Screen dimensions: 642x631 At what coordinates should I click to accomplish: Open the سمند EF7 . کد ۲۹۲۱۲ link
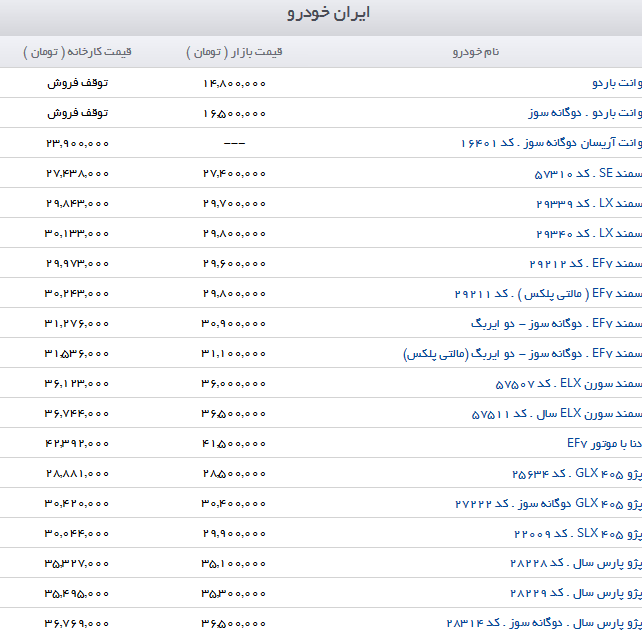585,263
